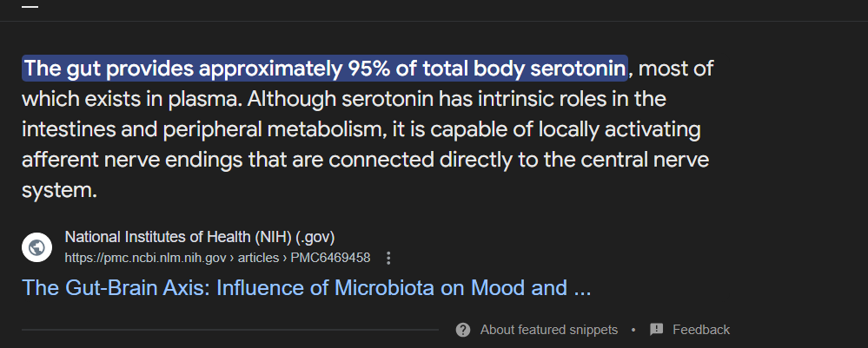Click the pmc.ncbi.nlm.nih.gov URL text
Image resolution: width=868 pixels, height=348 pixels.
(x=146, y=258)
